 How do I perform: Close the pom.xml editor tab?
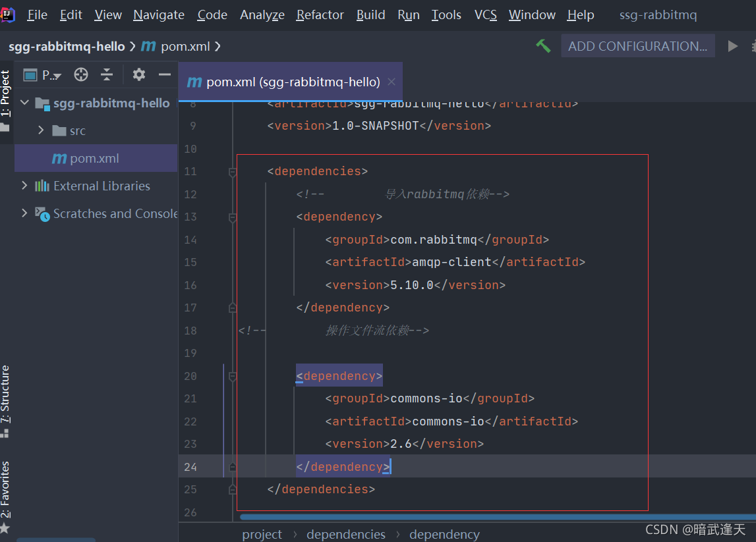[x=392, y=82]
